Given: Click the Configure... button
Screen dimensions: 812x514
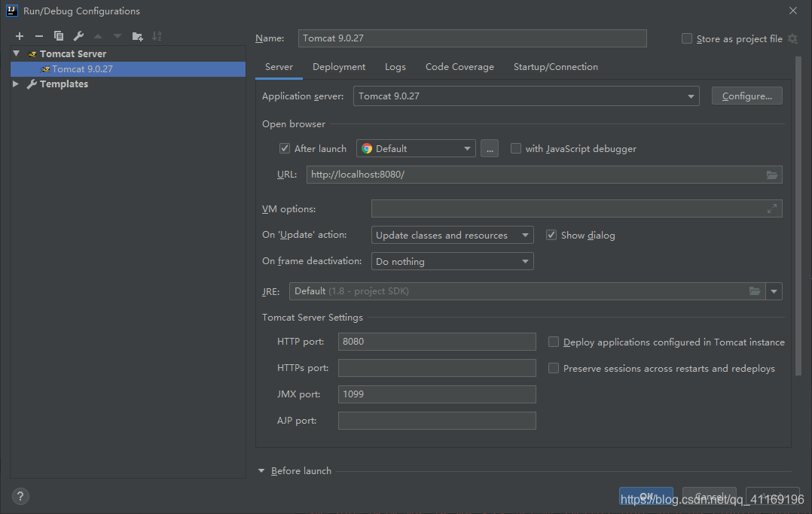Looking at the screenshot, I should pos(746,96).
